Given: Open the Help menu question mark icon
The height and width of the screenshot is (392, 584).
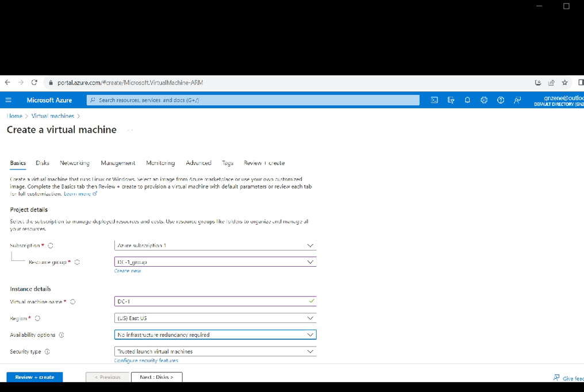Looking at the screenshot, I should pyautogui.click(x=501, y=100).
